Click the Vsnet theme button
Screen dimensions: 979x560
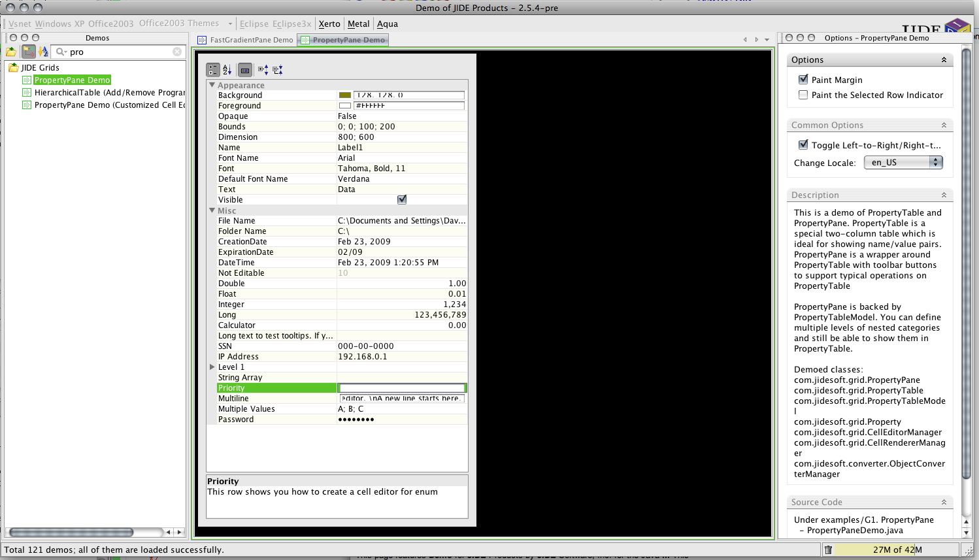tap(20, 24)
